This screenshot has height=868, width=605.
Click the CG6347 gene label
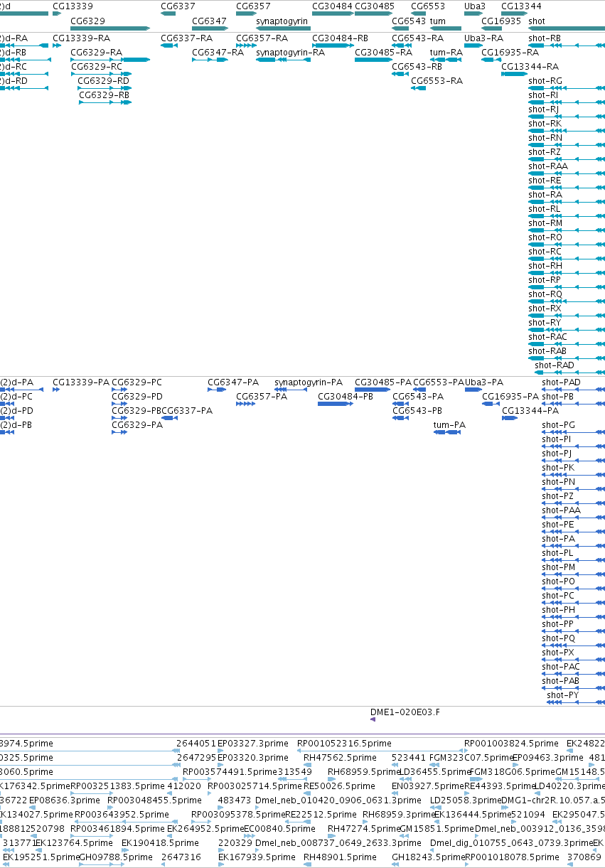coord(209,21)
